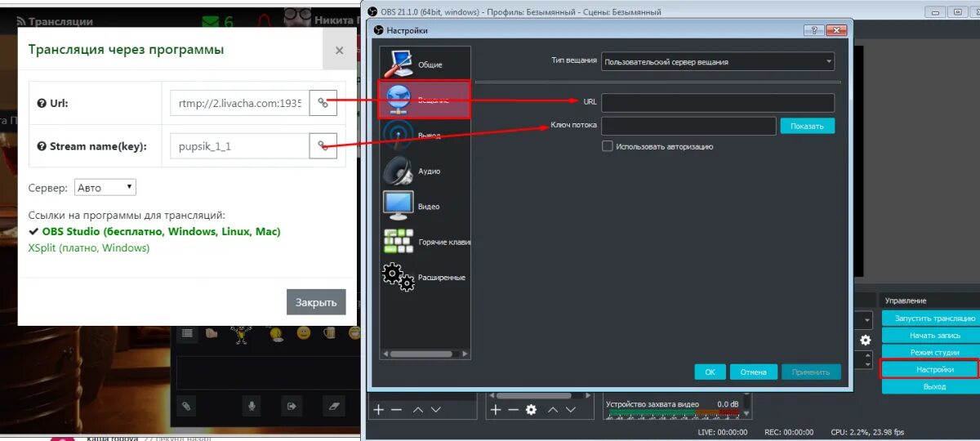Click the rtmp Url text field

pos(240,103)
